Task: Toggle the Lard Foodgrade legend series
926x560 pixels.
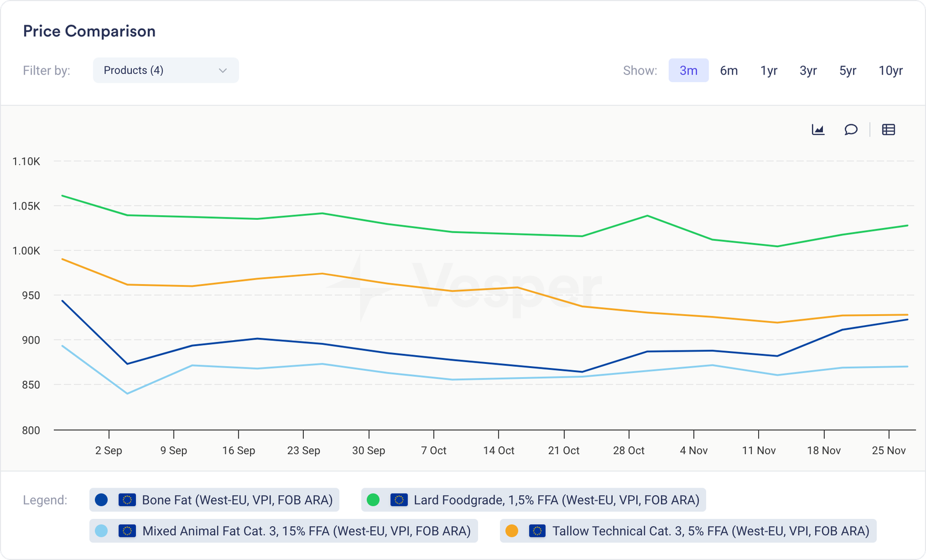Action: pos(556,500)
